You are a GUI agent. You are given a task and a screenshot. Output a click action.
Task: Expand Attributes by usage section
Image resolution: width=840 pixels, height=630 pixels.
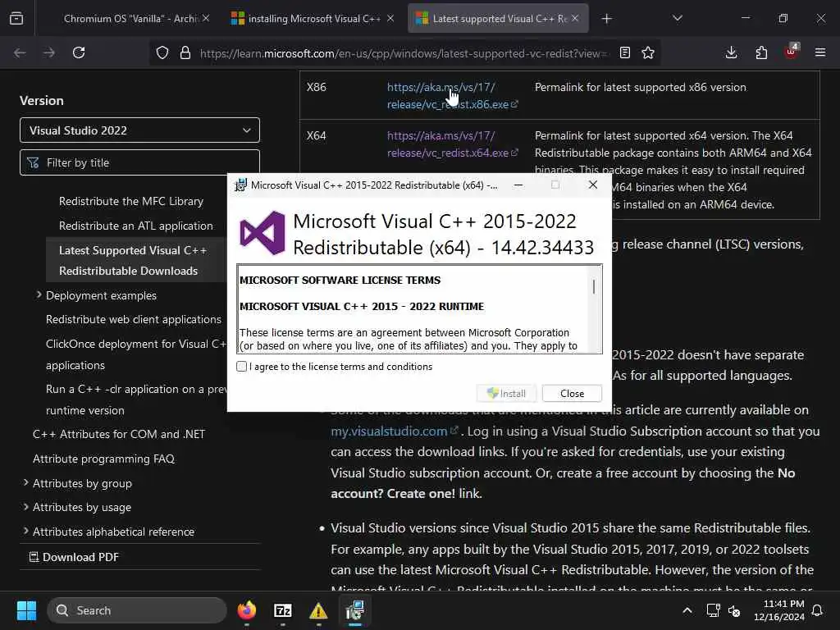(25, 507)
